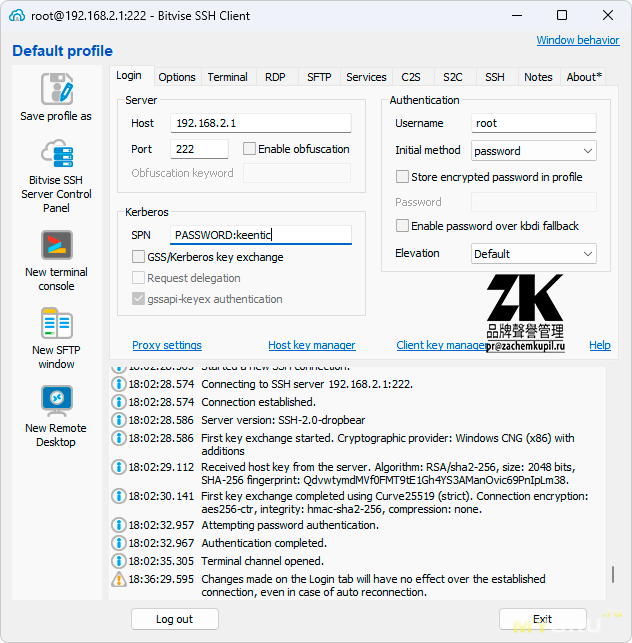
Task: Select log entry 'Terminal channel opened.'
Action: (262, 561)
